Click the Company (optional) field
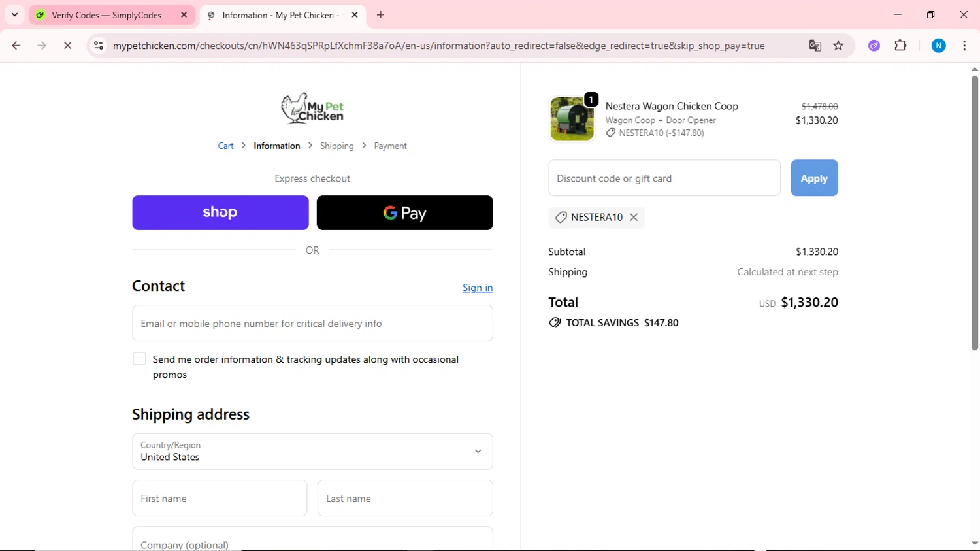The width and height of the screenshot is (980, 551). [312, 539]
